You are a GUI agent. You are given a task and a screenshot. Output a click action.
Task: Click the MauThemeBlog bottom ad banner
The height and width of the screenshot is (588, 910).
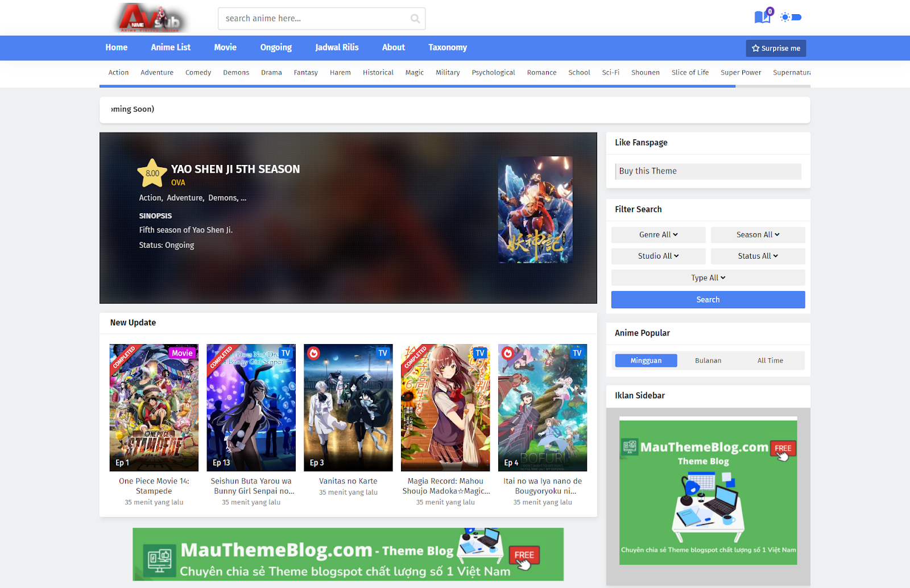tap(348, 554)
